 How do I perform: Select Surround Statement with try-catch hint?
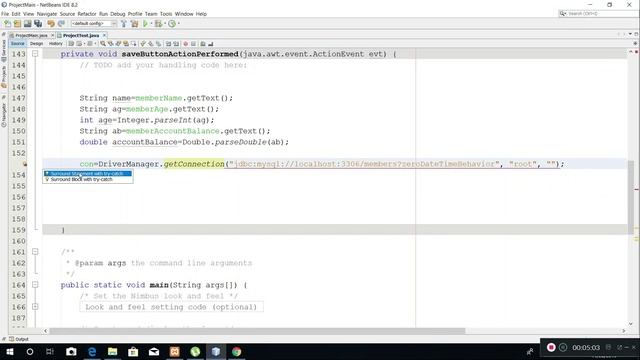[x=88, y=173]
